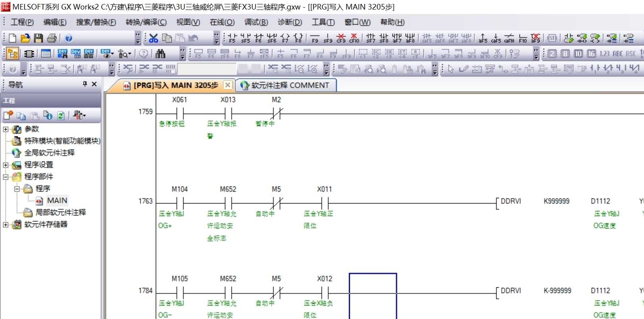Open GX Works2 help icon
The width and height of the screenshot is (644, 319).
(68, 38)
